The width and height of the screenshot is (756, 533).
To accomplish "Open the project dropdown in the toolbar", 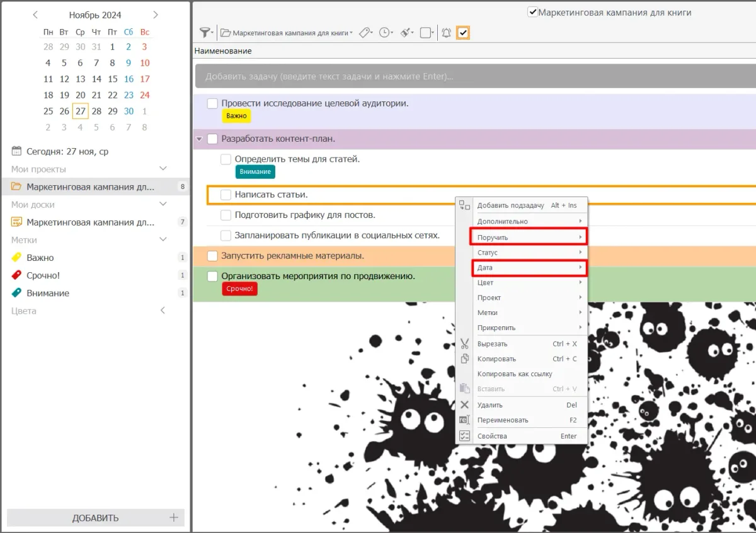I will click(x=286, y=33).
